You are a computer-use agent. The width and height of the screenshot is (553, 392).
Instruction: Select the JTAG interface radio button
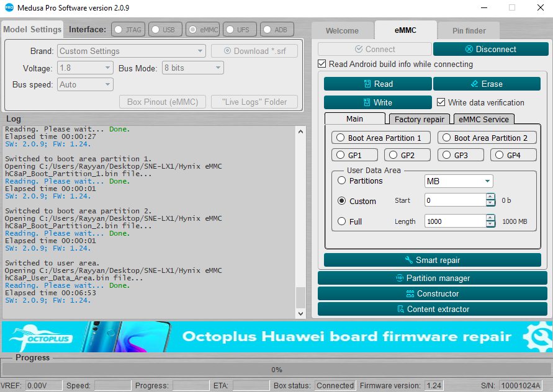[127, 30]
